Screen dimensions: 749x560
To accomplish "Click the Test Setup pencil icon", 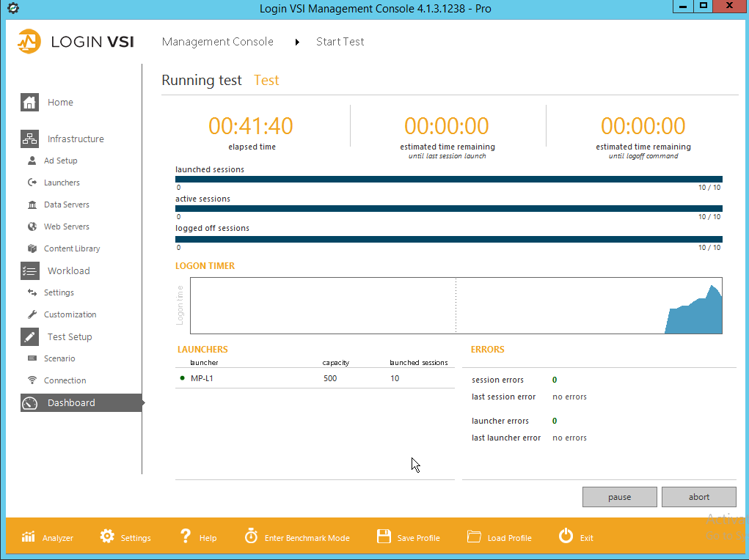I will [29, 336].
